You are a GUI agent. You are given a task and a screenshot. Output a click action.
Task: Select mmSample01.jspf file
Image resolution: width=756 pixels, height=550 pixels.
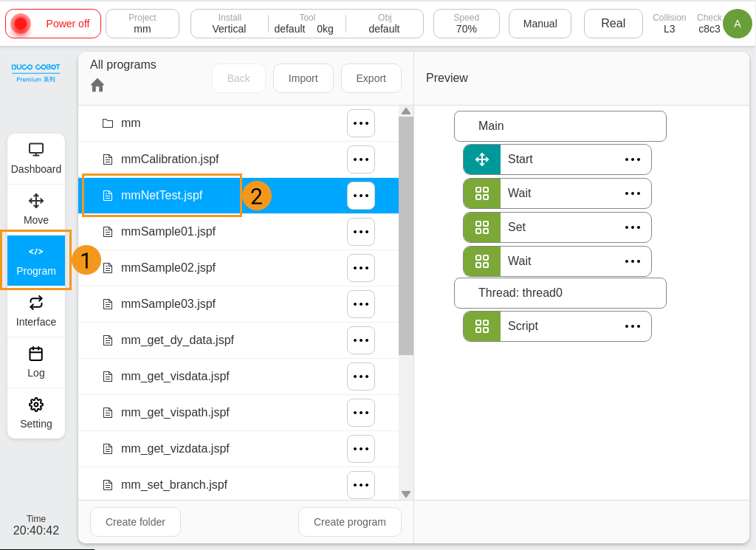coord(238,232)
